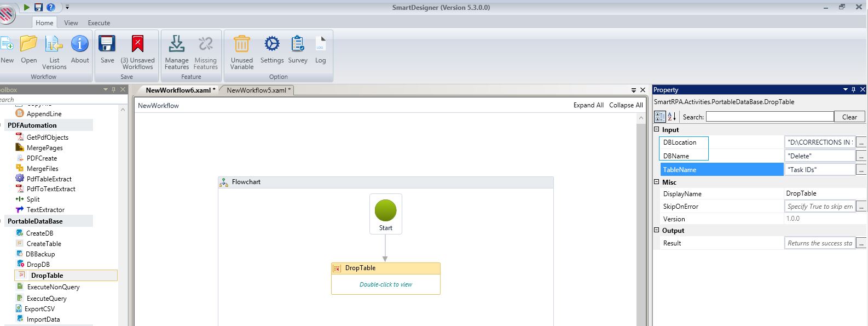The image size is (868, 326).
Task: Click the Expand All link
Action: click(x=588, y=105)
